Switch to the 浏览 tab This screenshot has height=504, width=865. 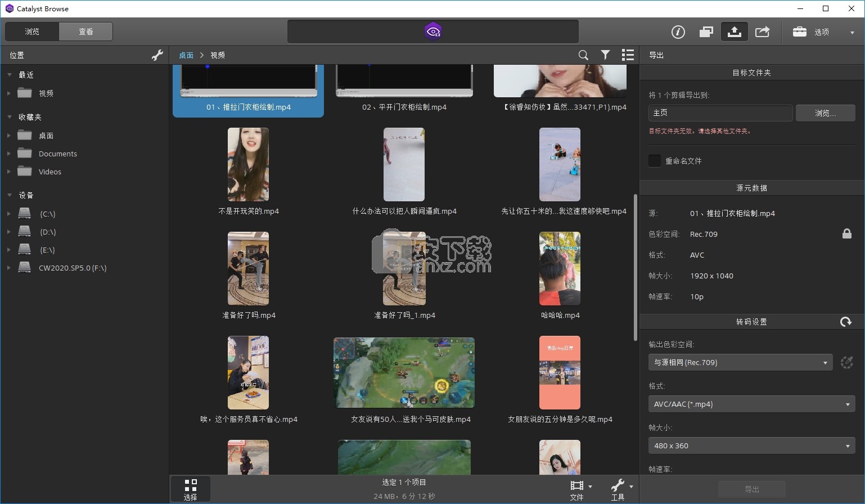32,31
